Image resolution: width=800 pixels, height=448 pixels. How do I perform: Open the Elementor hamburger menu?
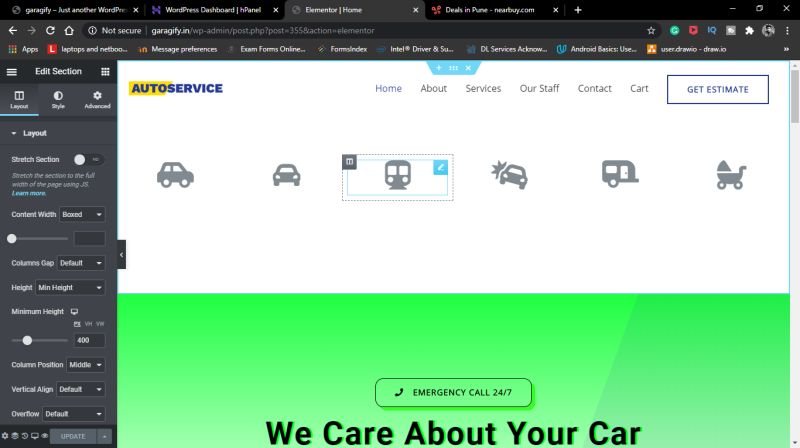click(x=11, y=72)
